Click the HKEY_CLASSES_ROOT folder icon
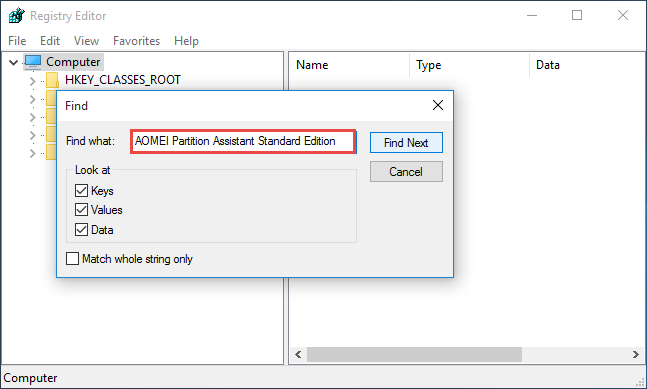647x389 pixels. coord(52,80)
